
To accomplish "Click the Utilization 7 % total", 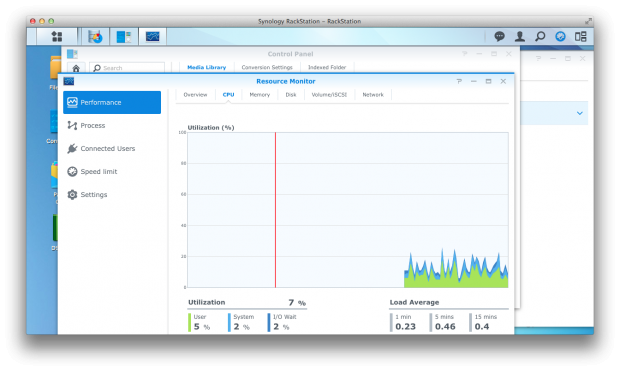I will click(x=297, y=303).
